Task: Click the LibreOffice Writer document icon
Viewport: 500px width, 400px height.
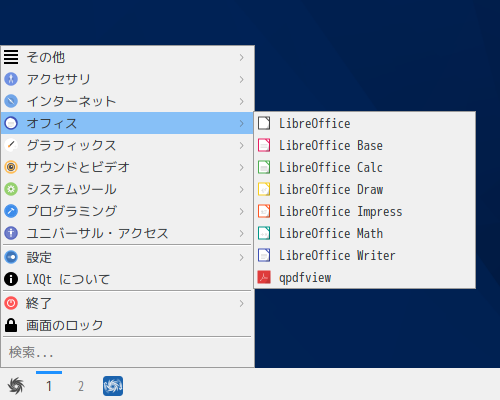Action: click(x=264, y=255)
